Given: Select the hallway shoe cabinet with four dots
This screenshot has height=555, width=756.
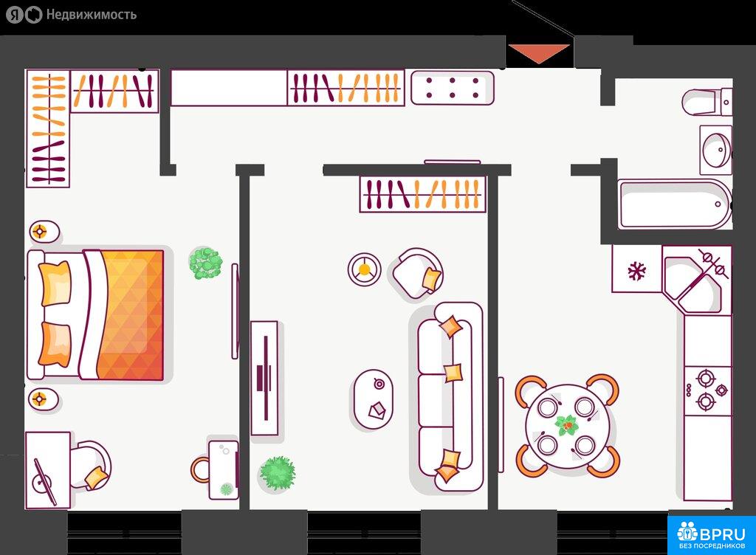Looking at the screenshot, I should (x=452, y=89).
